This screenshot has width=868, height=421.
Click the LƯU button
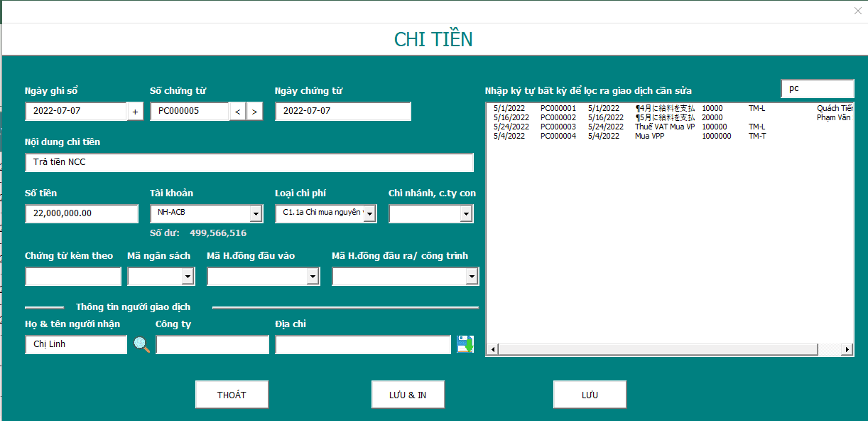tap(590, 395)
